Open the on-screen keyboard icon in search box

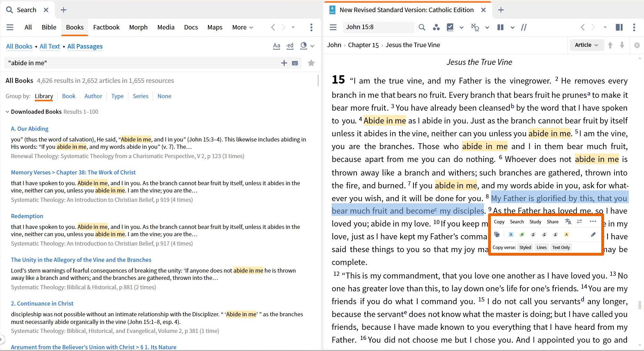(x=295, y=63)
